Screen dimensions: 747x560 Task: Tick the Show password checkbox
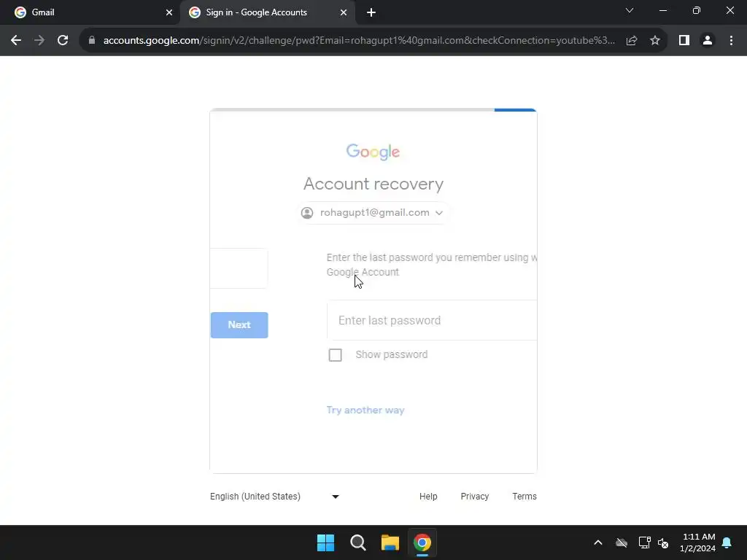[x=336, y=355]
